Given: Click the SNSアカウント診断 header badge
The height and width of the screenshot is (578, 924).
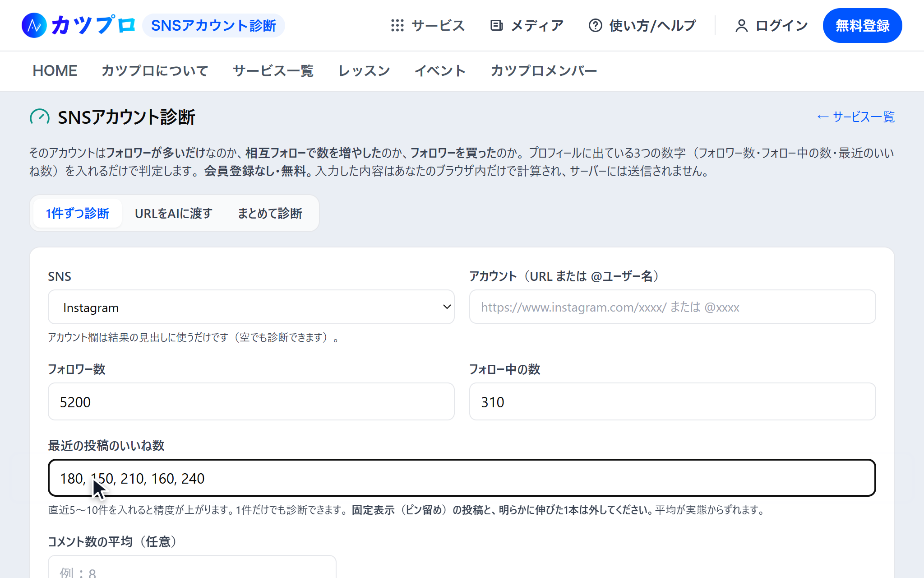Looking at the screenshot, I should point(213,25).
